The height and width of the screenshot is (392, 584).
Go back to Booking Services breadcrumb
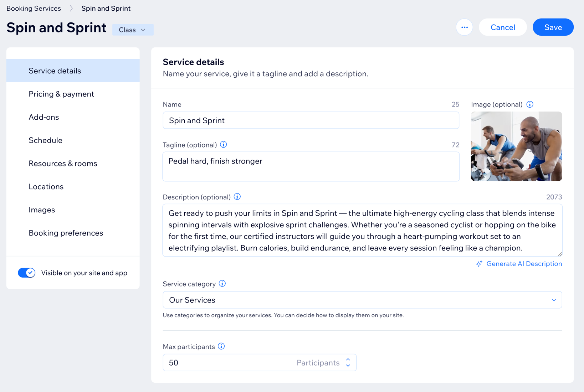pyautogui.click(x=34, y=8)
